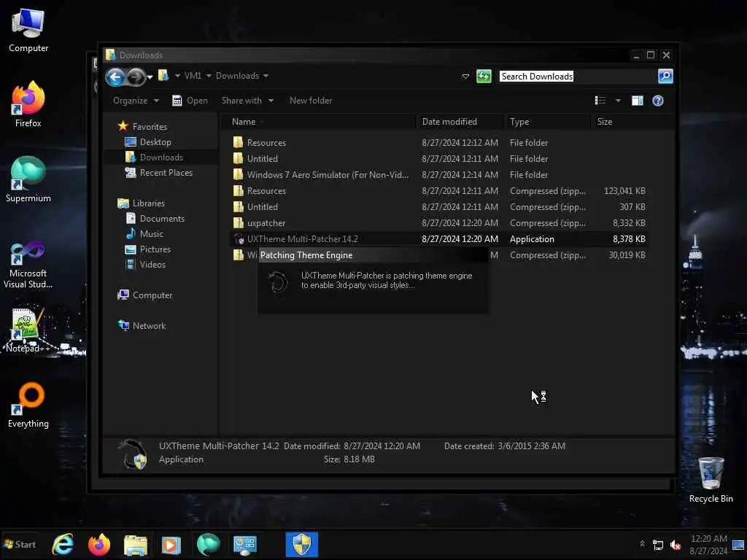Image resolution: width=747 pixels, height=560 pixels.
Task: Open the recent locations dropdown next to Forward
Action: point(150,77)
